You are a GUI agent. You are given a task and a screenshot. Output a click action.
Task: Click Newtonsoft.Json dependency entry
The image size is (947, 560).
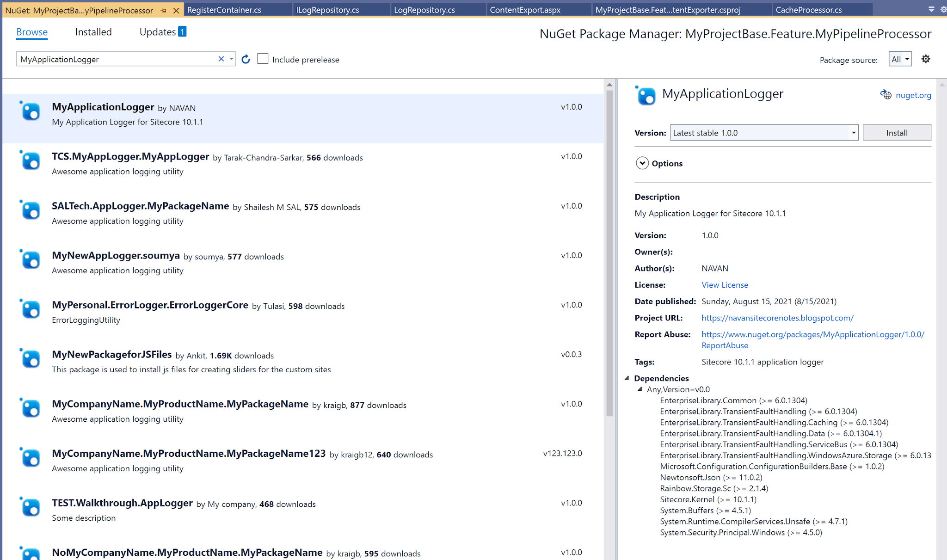(711, 477)
